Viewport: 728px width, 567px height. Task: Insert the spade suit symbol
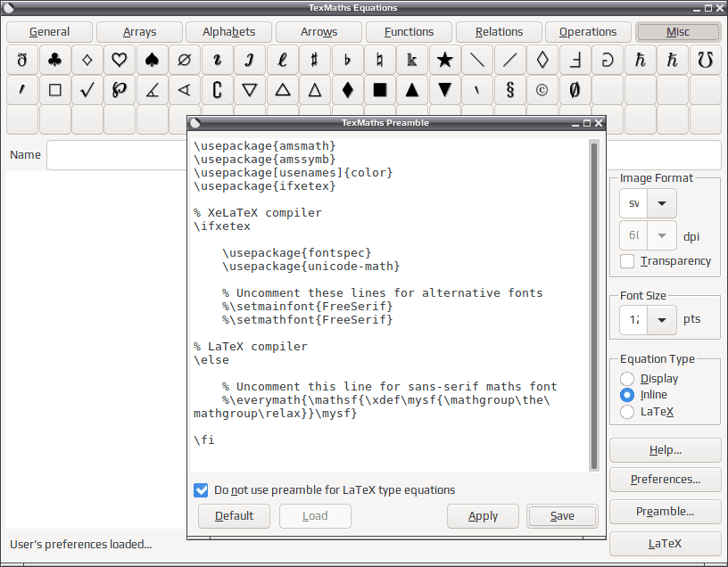click(x=152, y=60)
